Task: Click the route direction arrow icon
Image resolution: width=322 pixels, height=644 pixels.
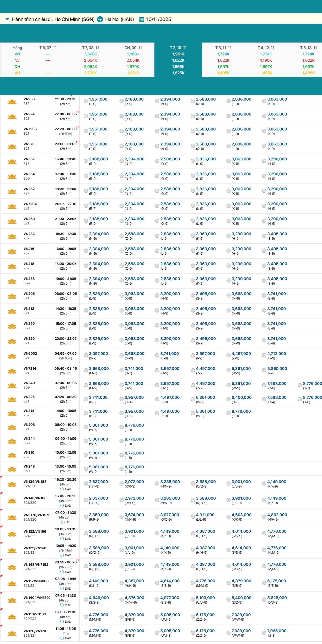Action: tap(100, 19)
